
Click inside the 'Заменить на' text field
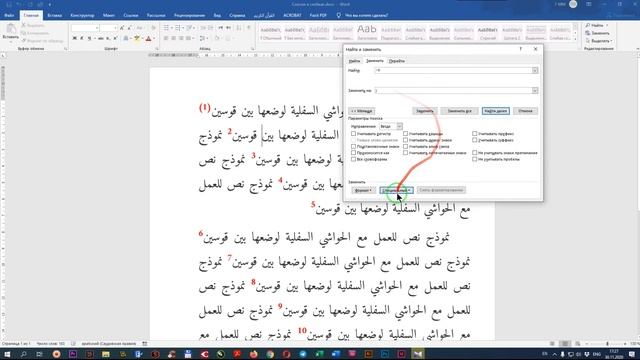tap(453, 91)
